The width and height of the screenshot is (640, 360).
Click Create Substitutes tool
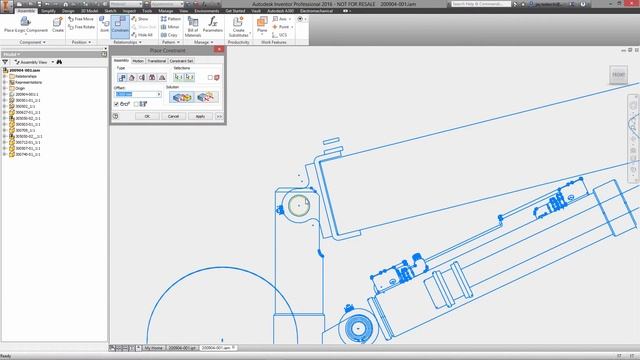(x=238, y=26)
